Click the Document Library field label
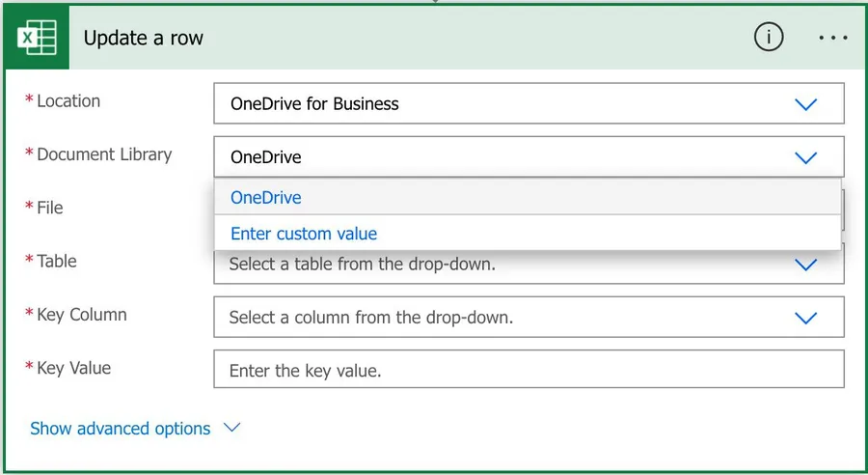868x475 pixels. tap(103, 154)
